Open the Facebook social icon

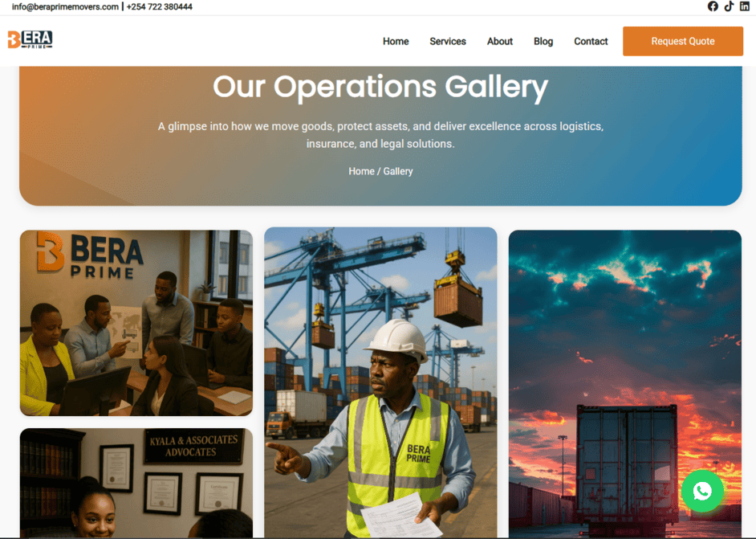713,6
